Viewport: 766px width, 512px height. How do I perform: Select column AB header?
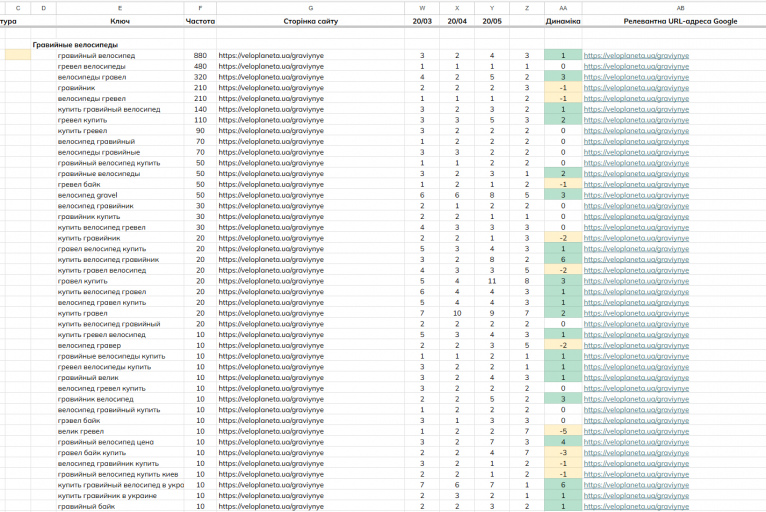click(x=680, y=8)
